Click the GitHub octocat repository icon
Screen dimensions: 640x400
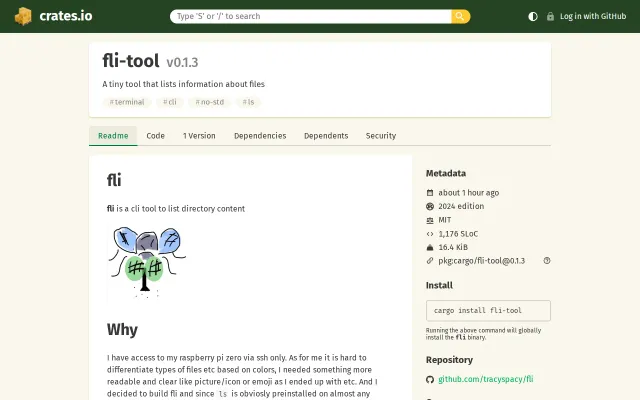(430, 380)
